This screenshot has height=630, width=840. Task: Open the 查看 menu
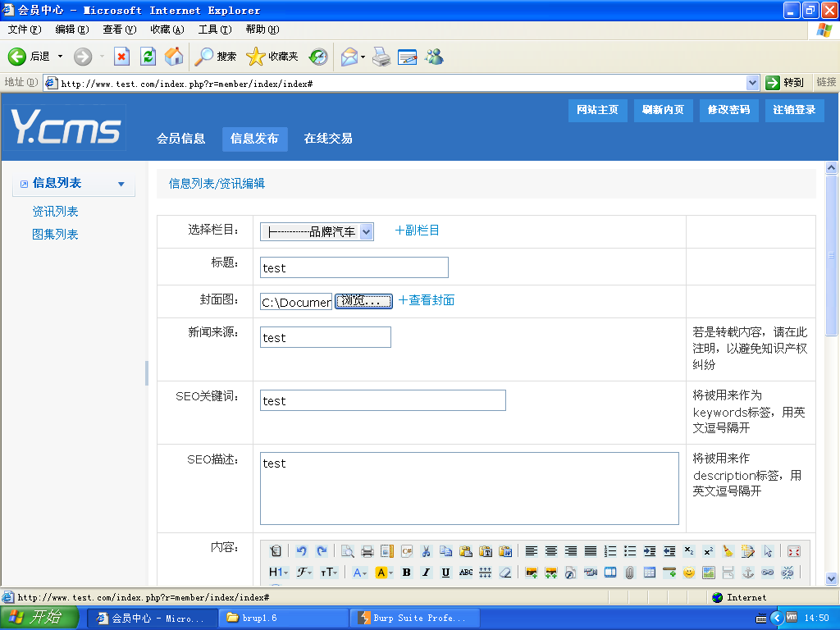click(120, 29)
